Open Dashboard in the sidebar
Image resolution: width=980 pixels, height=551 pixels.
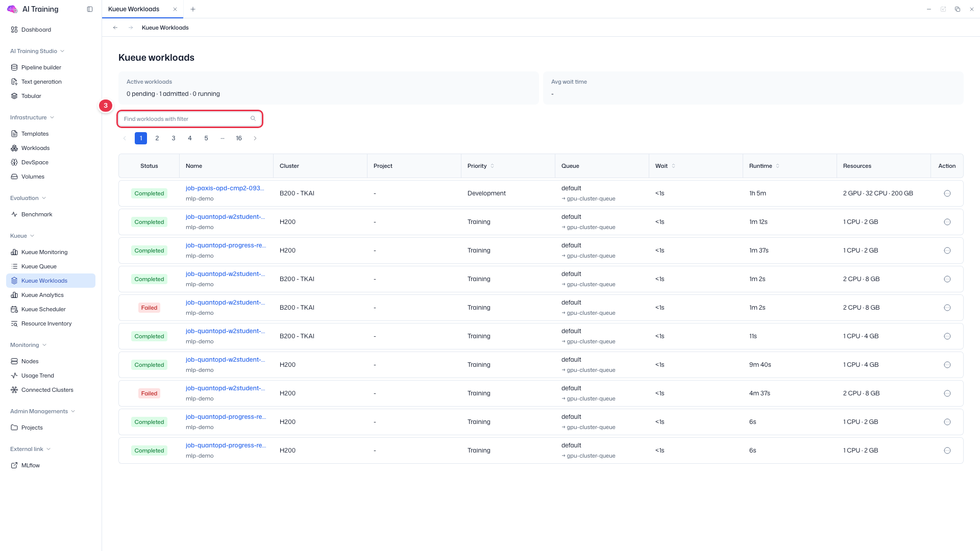tap(51, 30)
